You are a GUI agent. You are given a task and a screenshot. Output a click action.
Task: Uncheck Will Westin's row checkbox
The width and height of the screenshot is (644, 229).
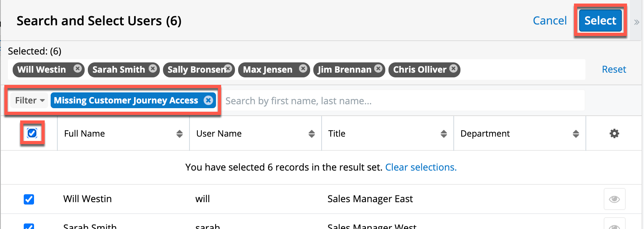(x=29, y=199)
